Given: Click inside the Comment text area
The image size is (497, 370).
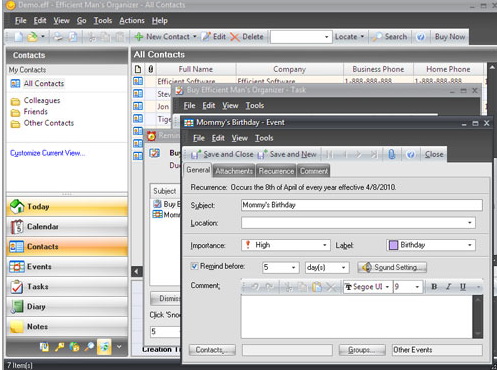Looking at the screenshot, I should pyautogui.click(x=357, y=317).
